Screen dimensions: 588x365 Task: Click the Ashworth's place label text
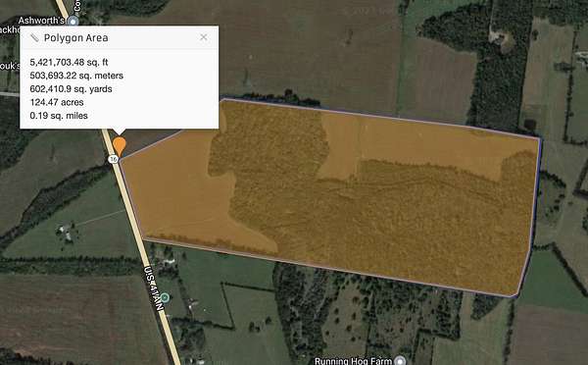click(41, 21)
